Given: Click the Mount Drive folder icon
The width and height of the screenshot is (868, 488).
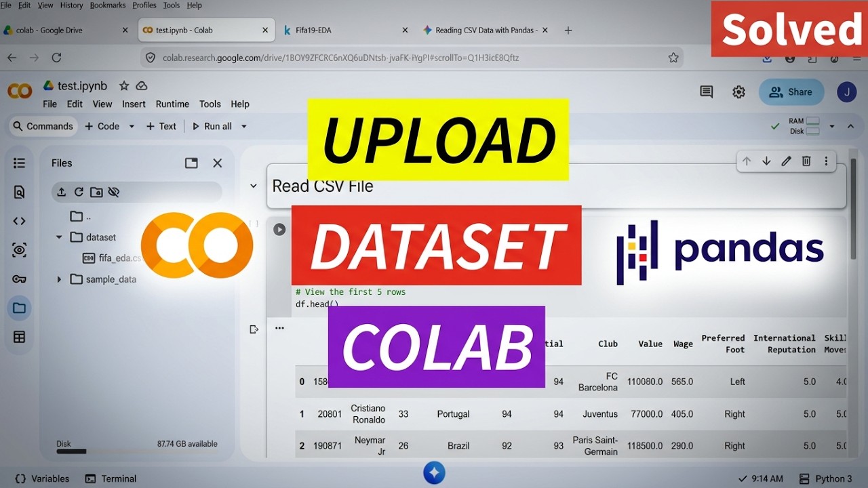Looking at the screenshot, I should [x=96, y=192].
